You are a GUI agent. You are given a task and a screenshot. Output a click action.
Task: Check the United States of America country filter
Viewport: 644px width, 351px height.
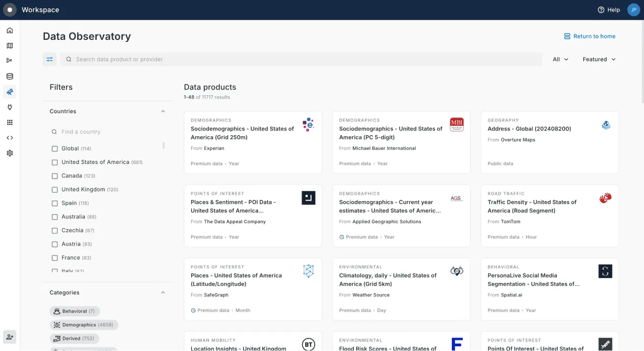coord(54,162)
